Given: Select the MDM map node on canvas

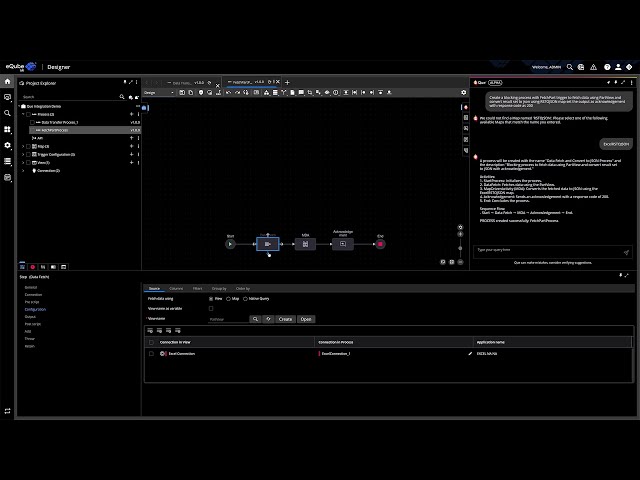Looking at the screenshot, I should click(x=305, y=244).
